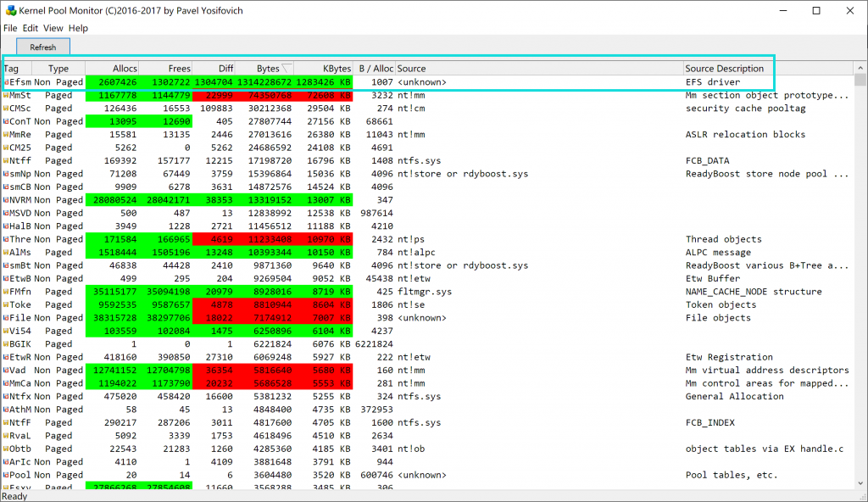This screenshot has width=868, height=502.
Task: Click the application icon in title bar
Action: 10,10
